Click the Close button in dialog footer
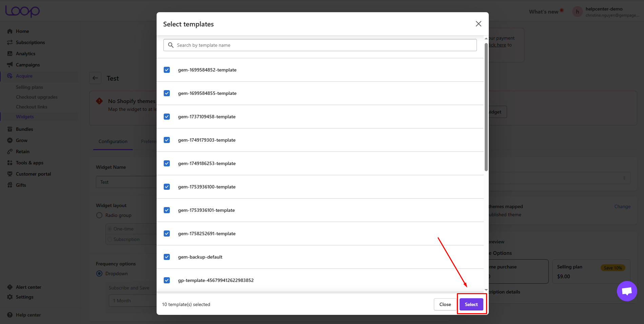This screenshot has height=324, width=644. 445,304
